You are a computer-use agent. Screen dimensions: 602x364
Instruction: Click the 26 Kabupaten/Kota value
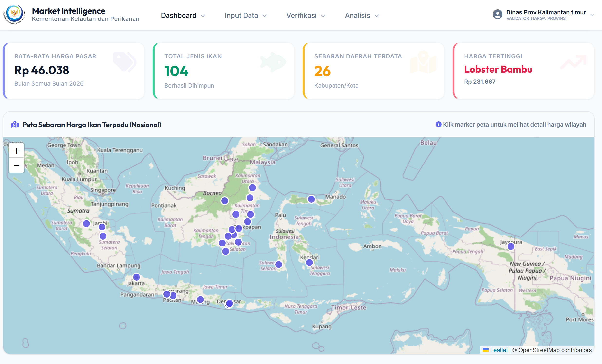(x=322, y=71)
